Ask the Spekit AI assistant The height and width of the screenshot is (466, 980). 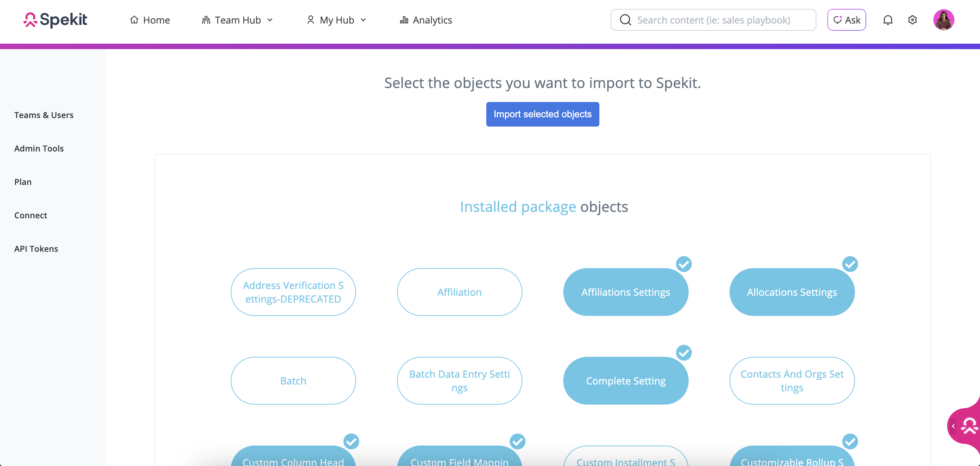[x=846, y=20]
